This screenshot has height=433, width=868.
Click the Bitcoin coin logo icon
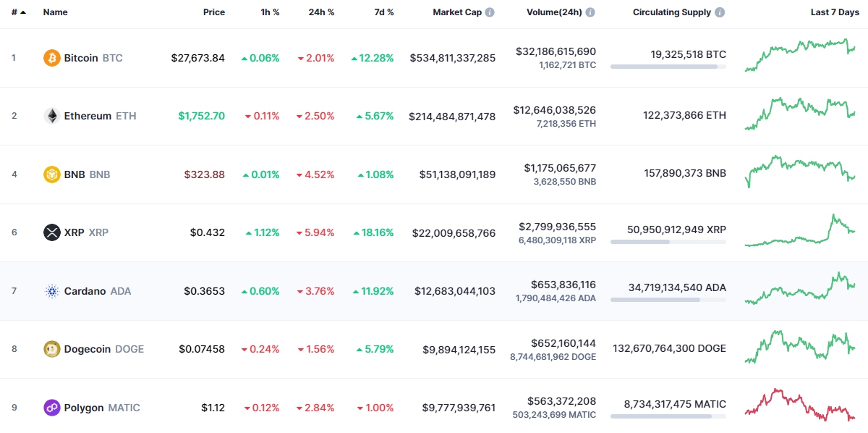[52, 58]
